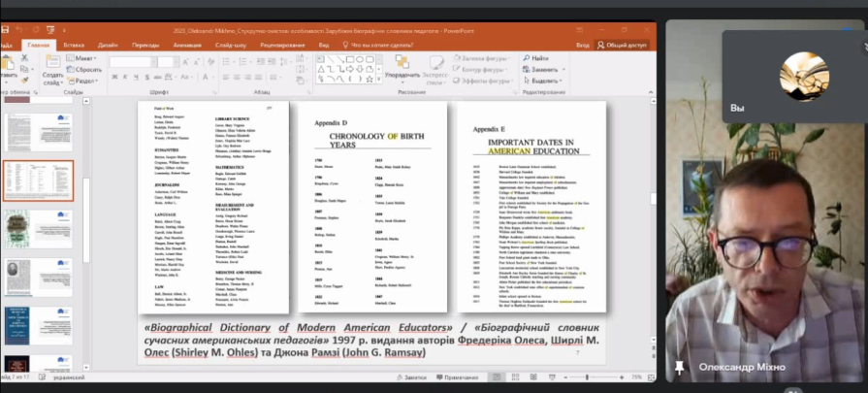Open the Заменить (Replace) dropdown arrow
This screenshot has height=393, width=868.
[x=562, y=70]
